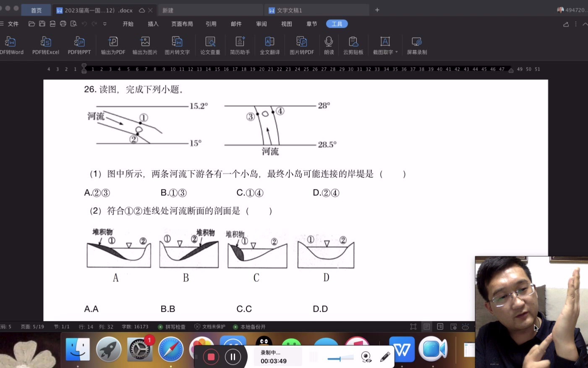Viewport: 588px width, 368px height.
Task: Click the export to PDF quick access icon
Action: point(52,24)
